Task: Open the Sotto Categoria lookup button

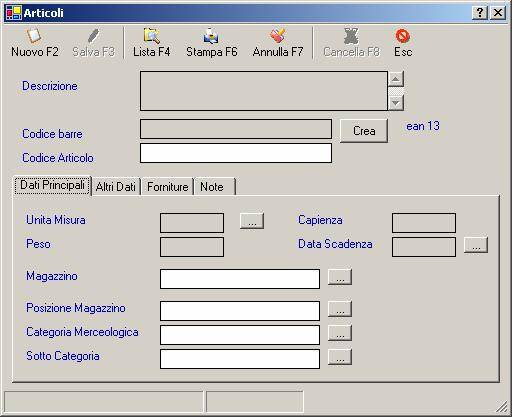Action: [x=340, y=357]
